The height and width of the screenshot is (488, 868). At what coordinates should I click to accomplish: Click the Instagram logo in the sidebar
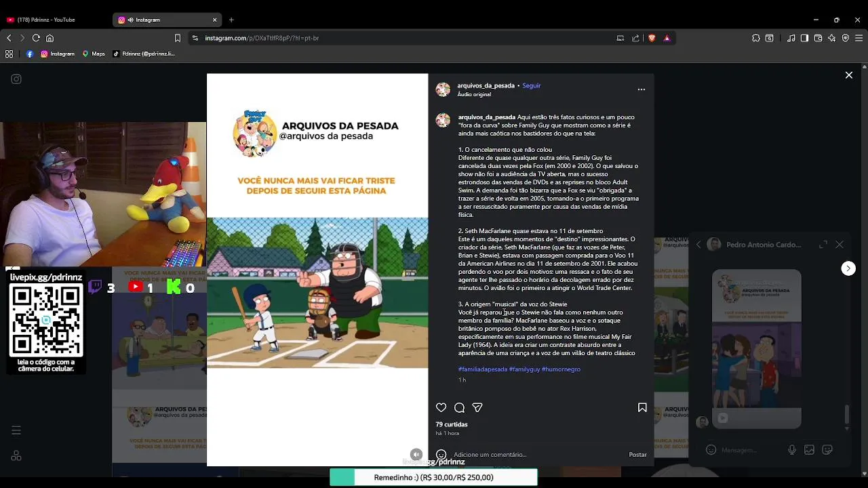[x=16, y=79]
